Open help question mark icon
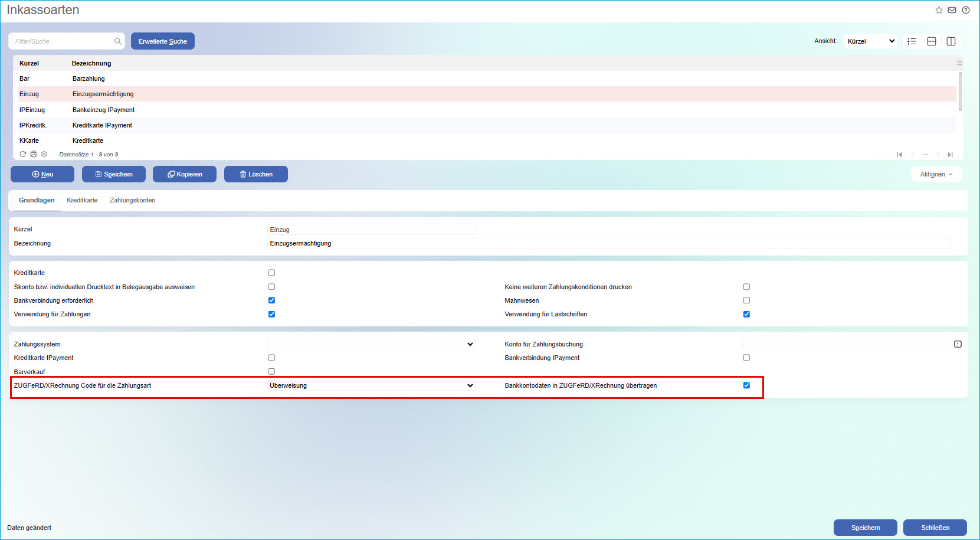Viewport: 980px width, 540px height. pos(966,10)
